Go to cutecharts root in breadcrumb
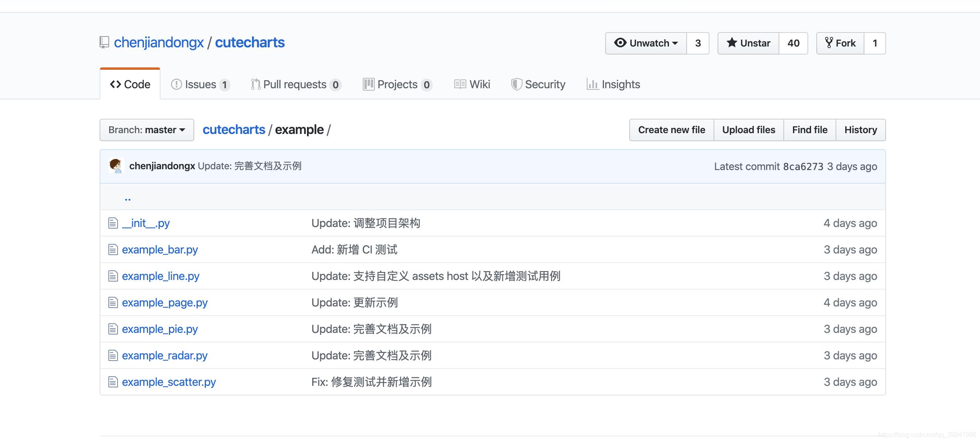The width and height of the screenshot is (980, 442). (234, 130)
